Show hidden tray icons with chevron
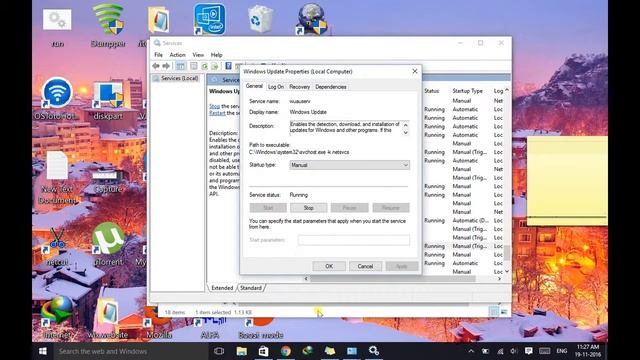The image size is (640, 360). tap(471, 351)
